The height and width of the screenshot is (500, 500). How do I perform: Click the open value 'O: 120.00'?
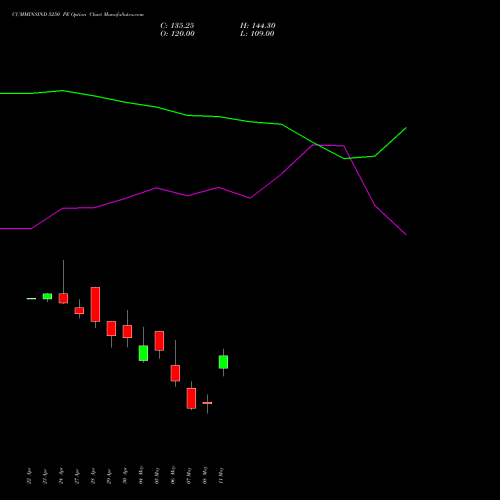pos(177,34)
